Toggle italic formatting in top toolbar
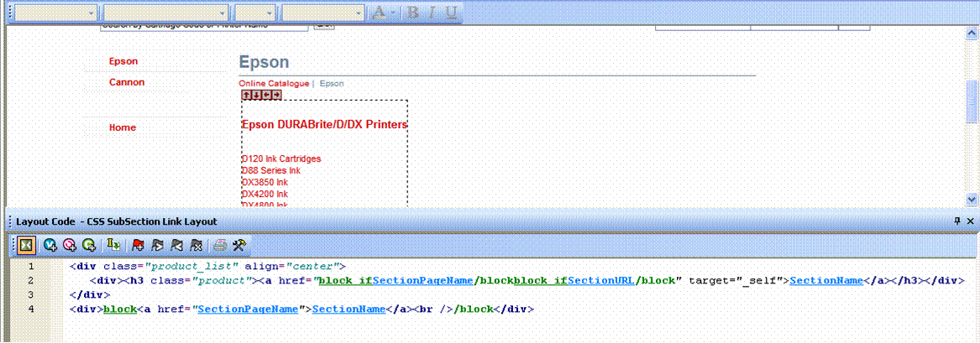 tap(432, 13)
